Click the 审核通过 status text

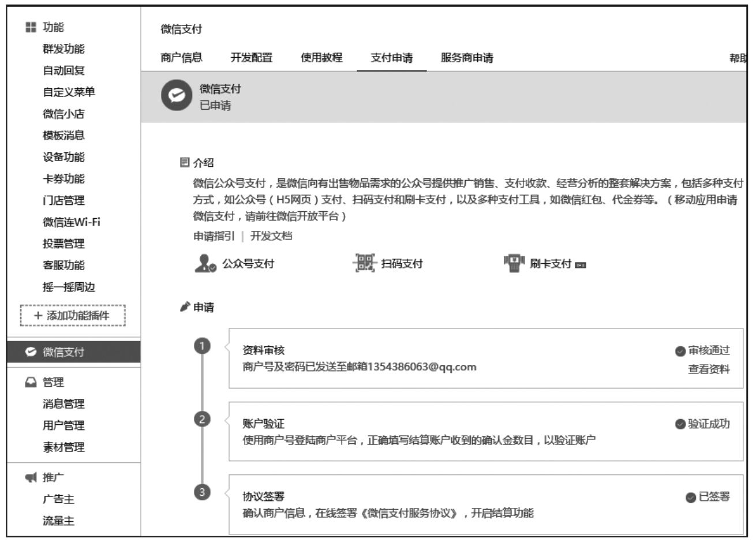click(709, 350)
